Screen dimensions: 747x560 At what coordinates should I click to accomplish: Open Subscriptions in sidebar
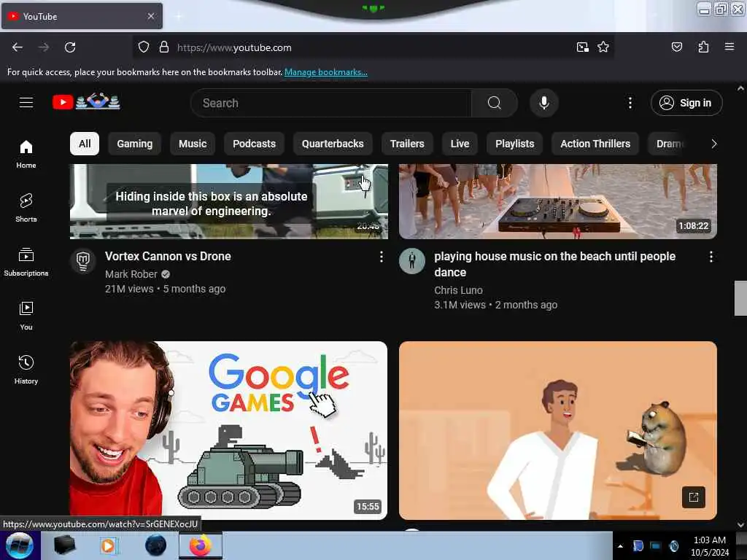(x=26, y=262)
